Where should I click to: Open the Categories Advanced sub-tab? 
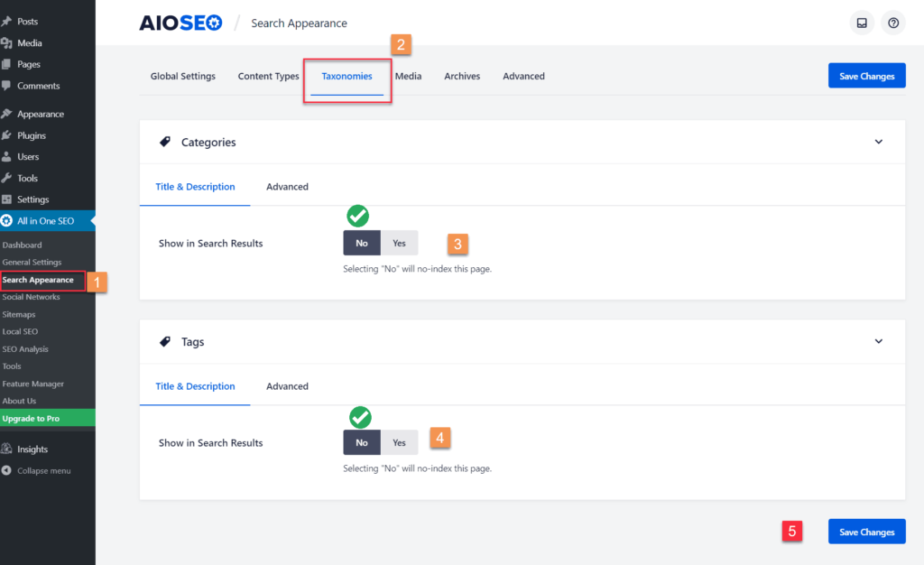287,187
